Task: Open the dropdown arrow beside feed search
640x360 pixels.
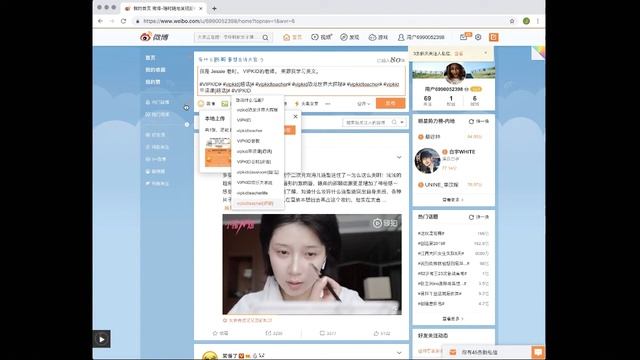Action: [x=402, y=122]
